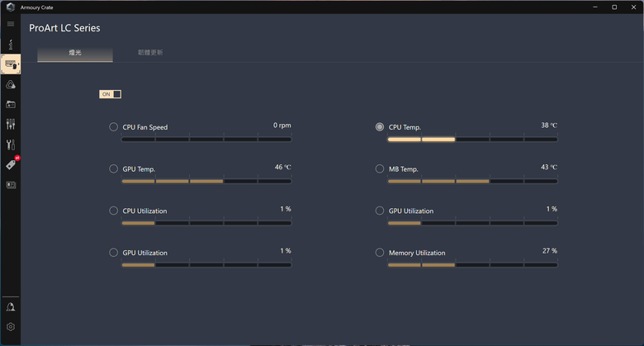Open the Scenario Profiles sliders icon

(11, 124)
